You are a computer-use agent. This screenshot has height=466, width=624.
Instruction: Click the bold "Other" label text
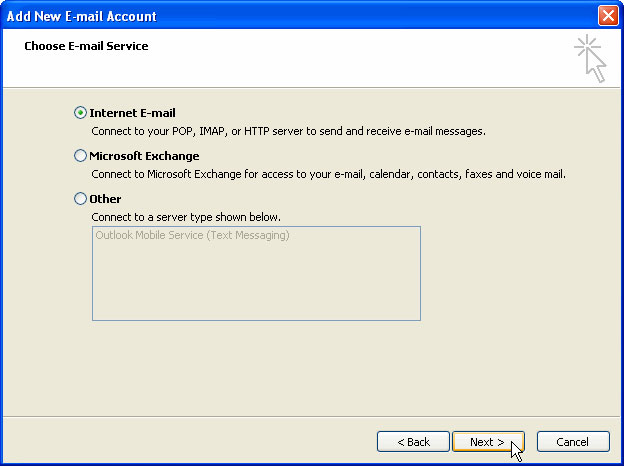click(x=105, y=199)
